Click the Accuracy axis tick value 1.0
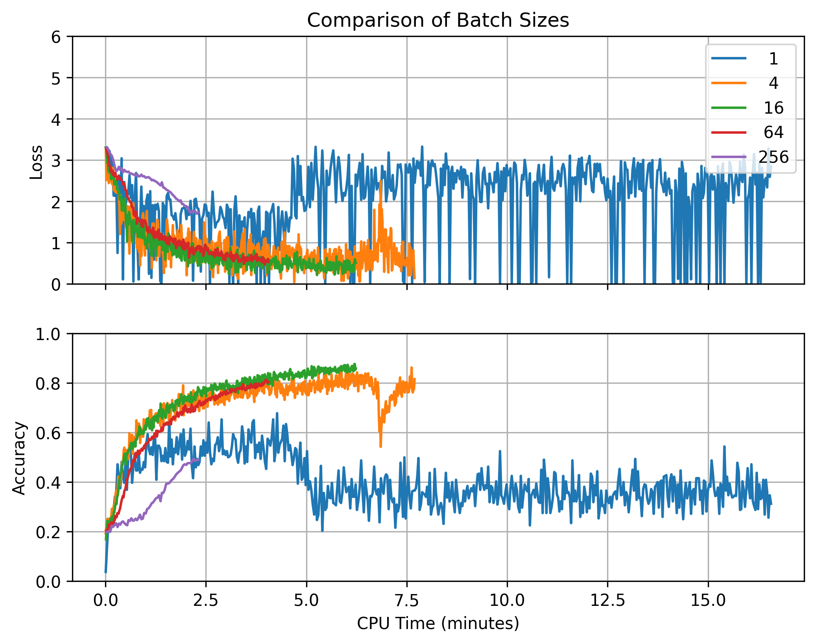The image size is (816, 644). point(48,334)
